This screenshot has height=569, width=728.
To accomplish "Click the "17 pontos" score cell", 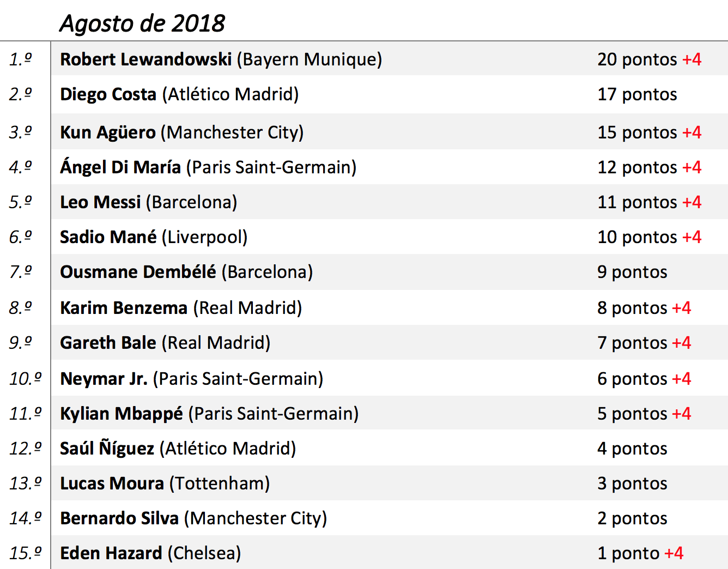I will pyautogui.click(x=637, y=94).
